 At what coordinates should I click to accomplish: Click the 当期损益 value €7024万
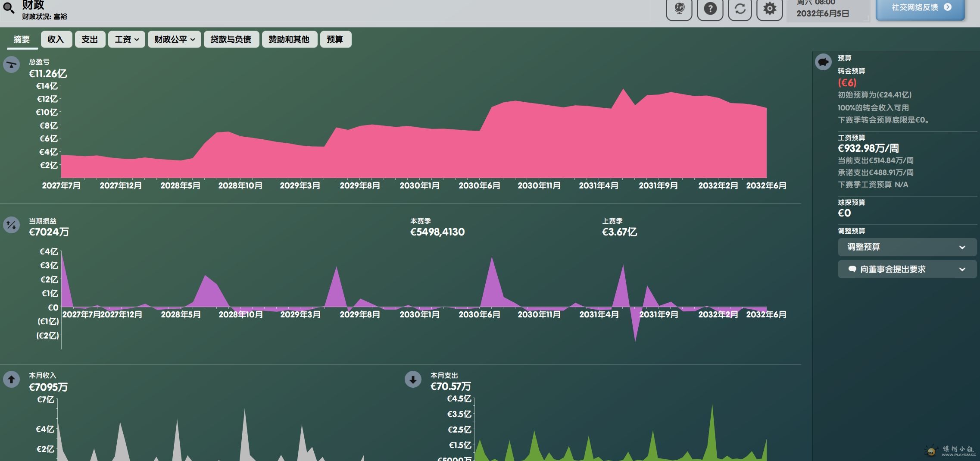[49, 232]
